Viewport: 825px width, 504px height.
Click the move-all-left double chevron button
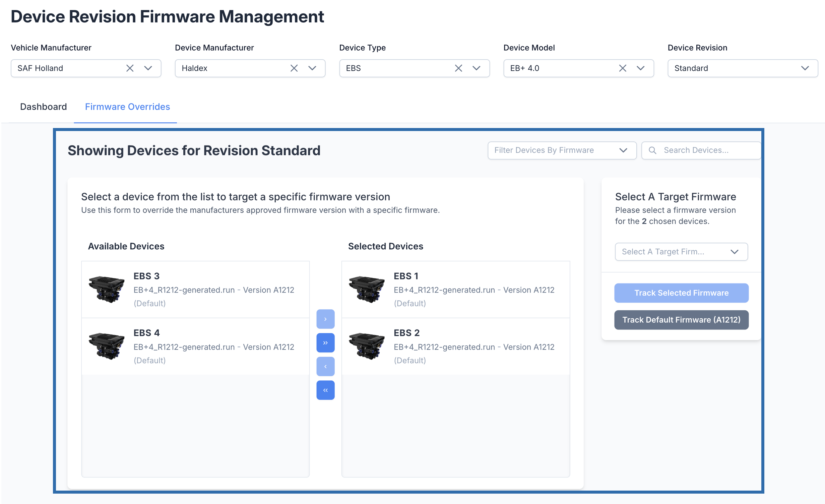pyautogui.click(x=325, y=390)
